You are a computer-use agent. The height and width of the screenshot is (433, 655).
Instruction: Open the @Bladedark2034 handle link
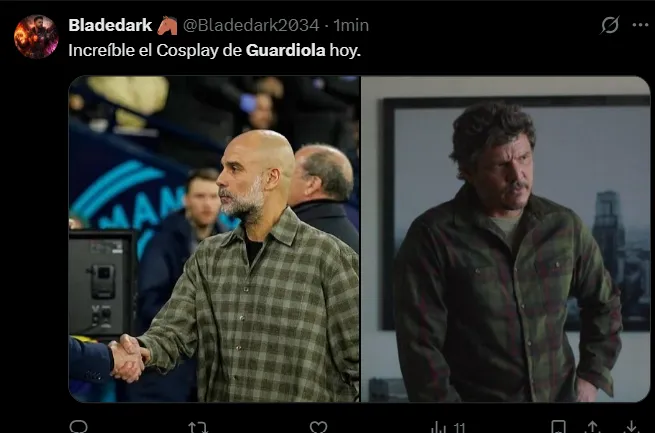[x=251, y=25]
